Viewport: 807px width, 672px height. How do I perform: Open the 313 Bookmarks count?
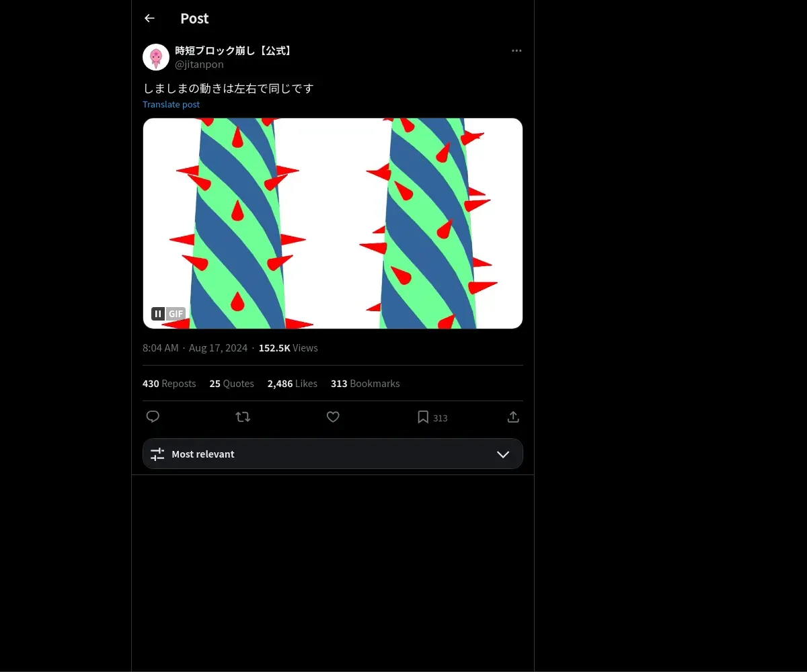(x=365, y=384)
